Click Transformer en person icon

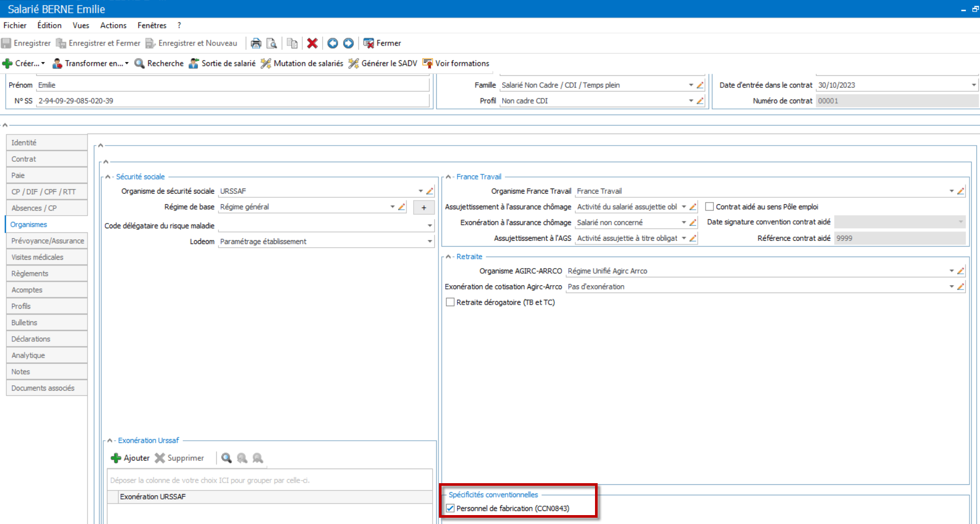pyautogui.click(x=57, y=63)
